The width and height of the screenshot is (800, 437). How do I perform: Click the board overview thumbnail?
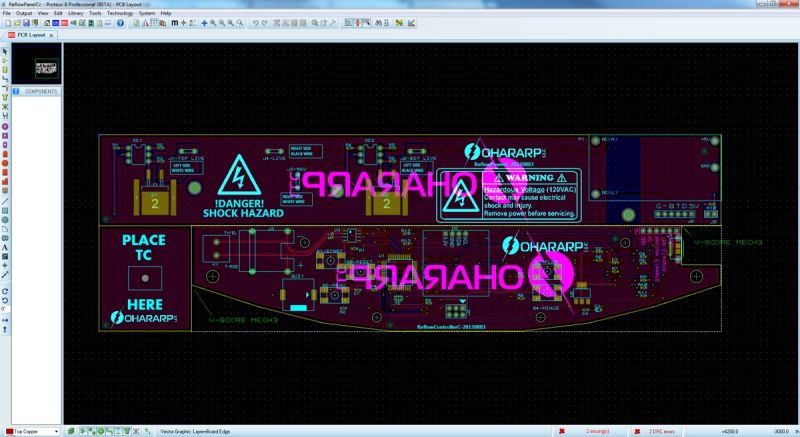coord(37,64)
